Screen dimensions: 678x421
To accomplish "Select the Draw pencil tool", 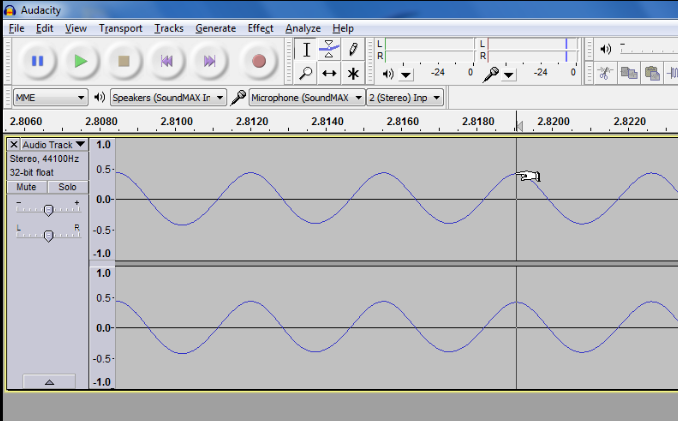I will tap(352, 50).
